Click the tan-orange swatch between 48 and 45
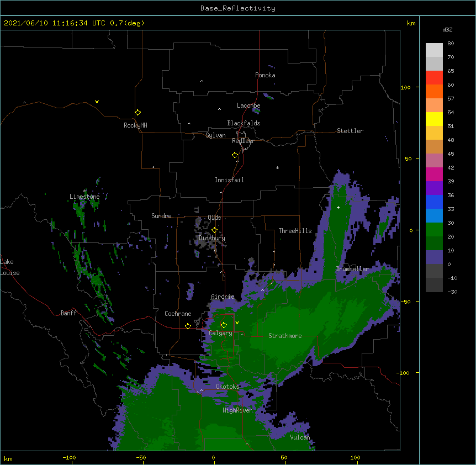 click(x=434, y=146)
